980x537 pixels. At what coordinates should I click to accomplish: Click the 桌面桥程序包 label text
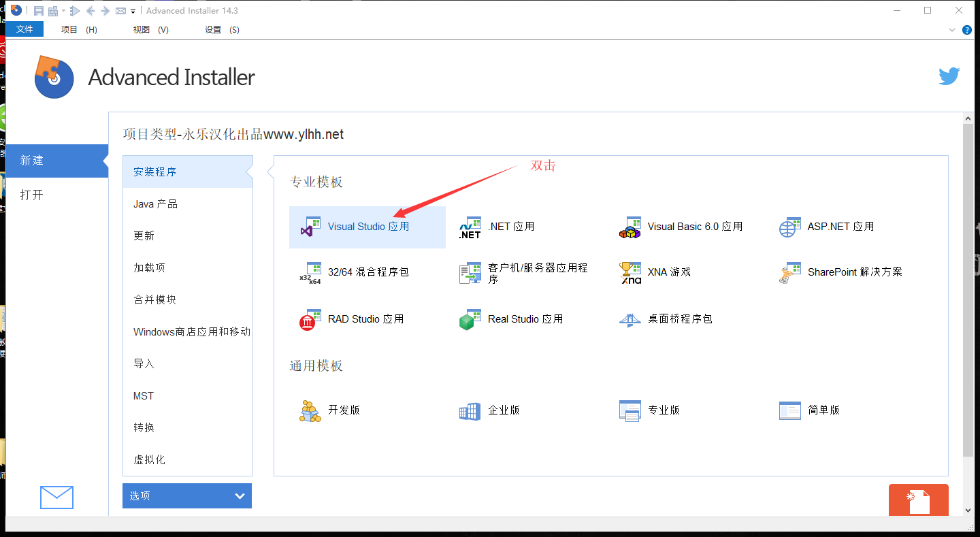[x=680, y=319]
